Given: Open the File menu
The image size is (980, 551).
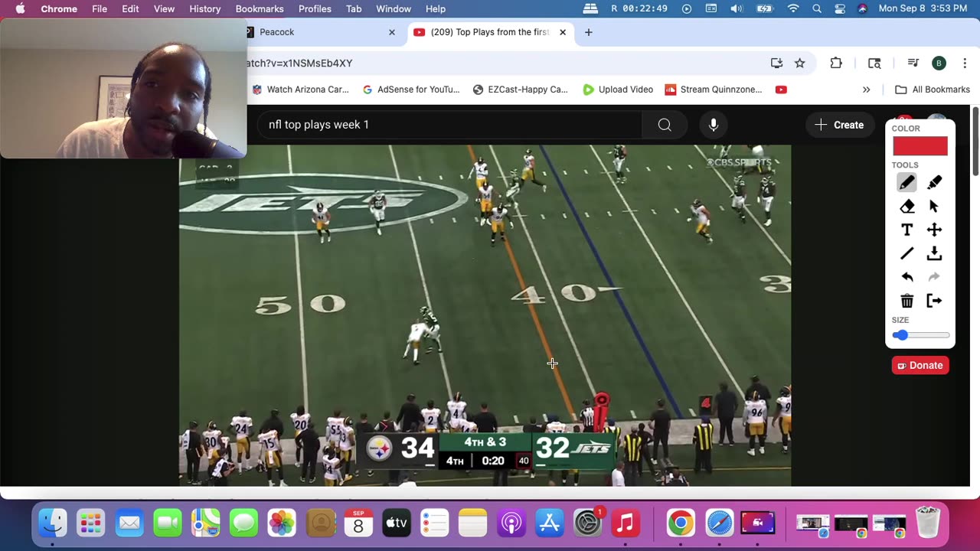Looking at the screenshot, I should [100, 8].
